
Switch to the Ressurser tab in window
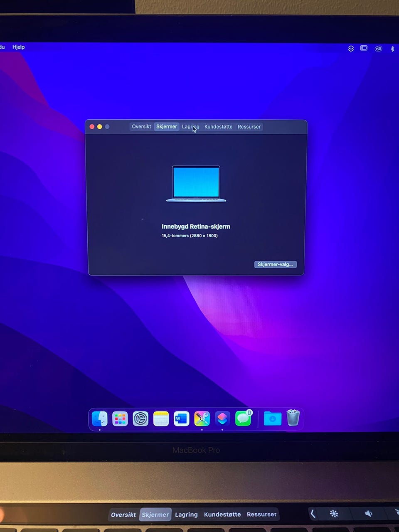[x=249, y=127]
